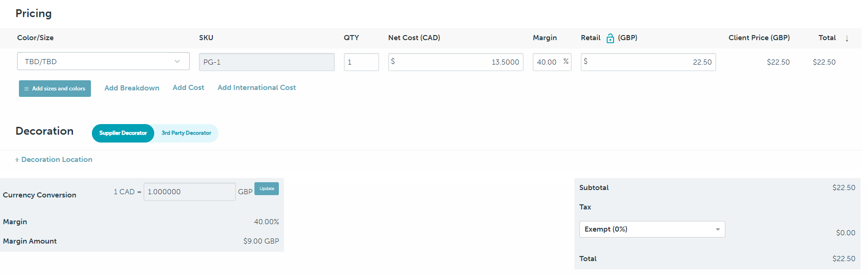Focus the Net Cost (CAD) field
Viewport: 868px width, 274px height.
455,62
